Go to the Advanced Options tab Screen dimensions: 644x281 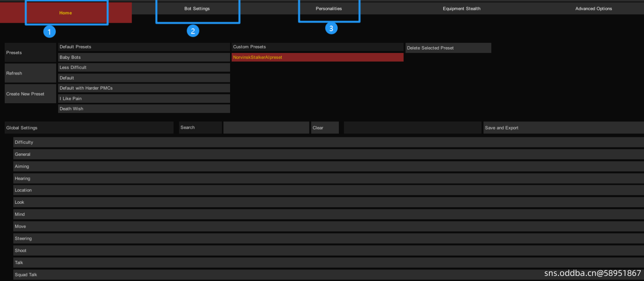pos(593,9)
